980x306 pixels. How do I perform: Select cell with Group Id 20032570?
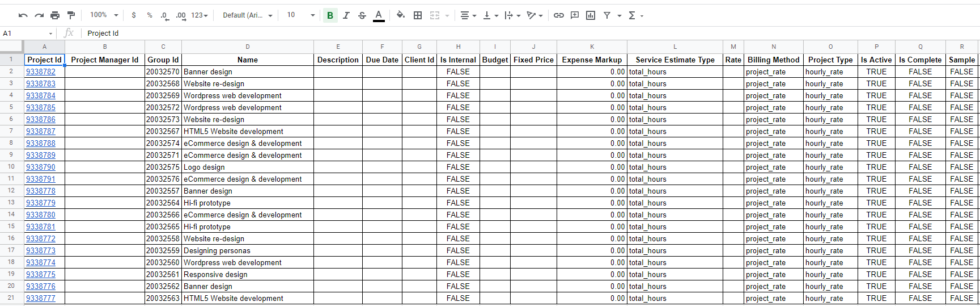pyautogui.click(x=163, y=72)
